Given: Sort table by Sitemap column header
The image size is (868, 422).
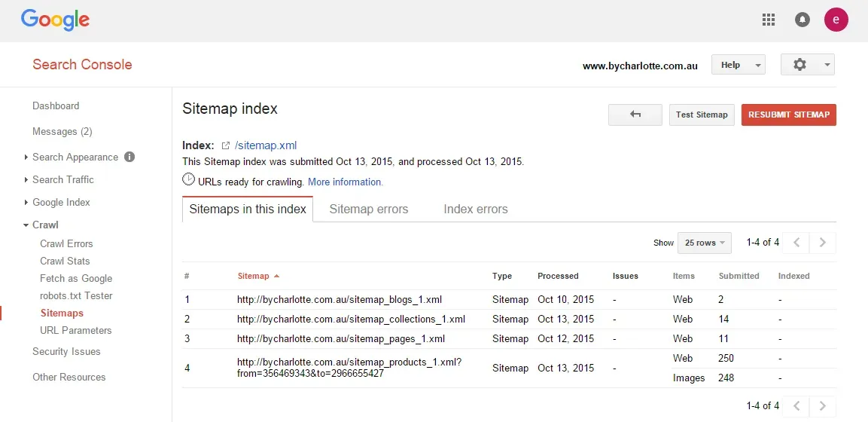Looking at the screenshot, I should click(x=253, y=277).
